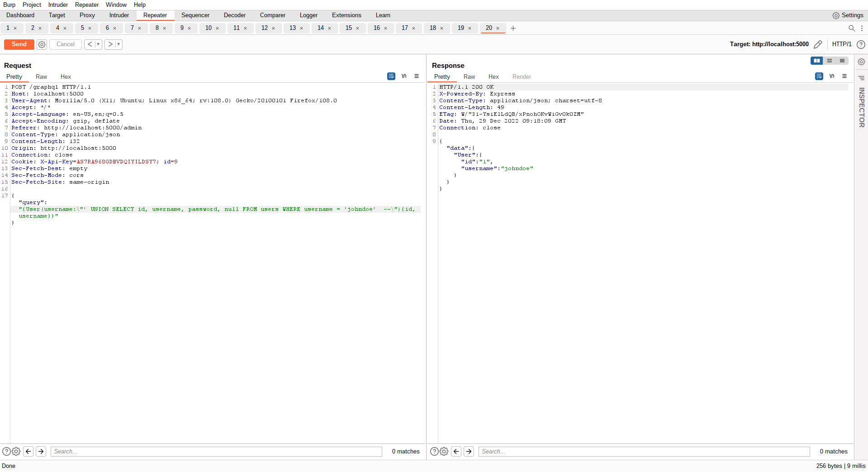Close Repeater tab 13

point(302,28)
